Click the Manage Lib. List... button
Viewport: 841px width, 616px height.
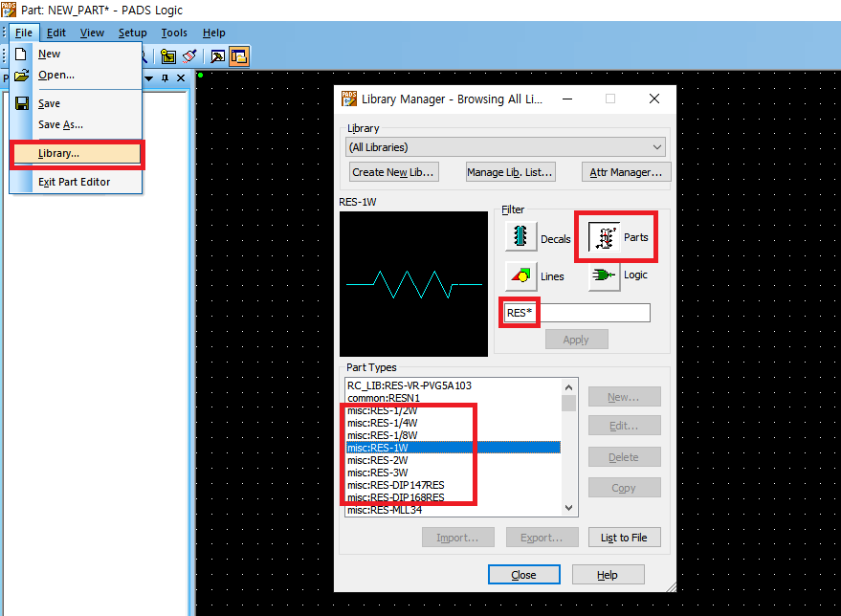click(x=510, y=172)
